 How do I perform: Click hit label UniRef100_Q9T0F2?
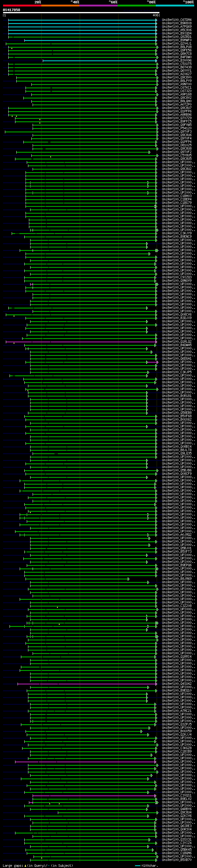(x=176, y=152)
